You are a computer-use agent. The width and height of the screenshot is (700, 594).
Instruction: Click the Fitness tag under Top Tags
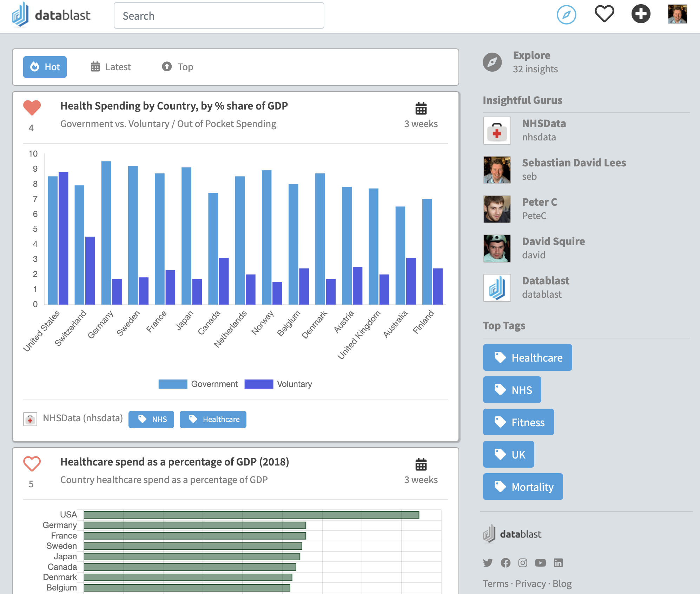pyautogui.click(x=518, y=422)
